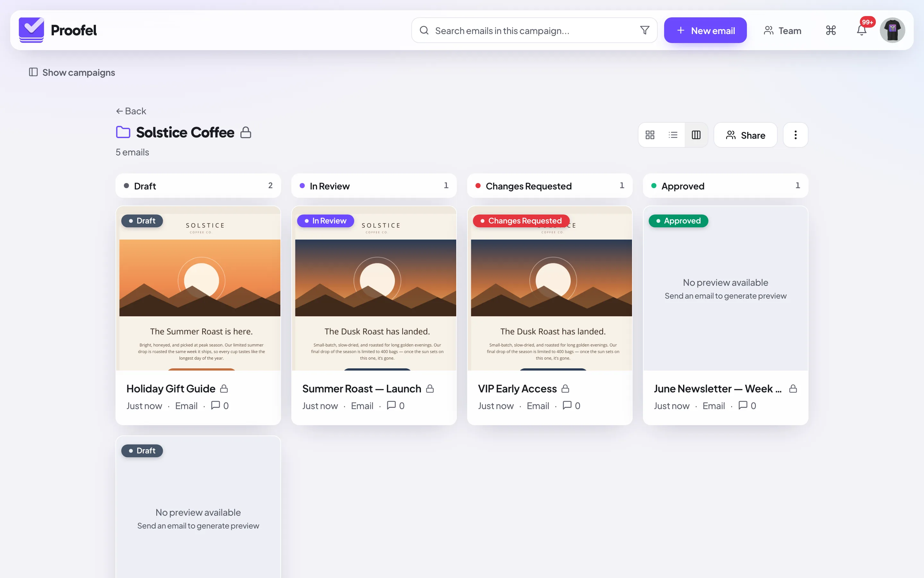Viewport: 924px width, 578px height.
Task: Open comments on Holiday Gift Guide card
Action: [220, 406]
